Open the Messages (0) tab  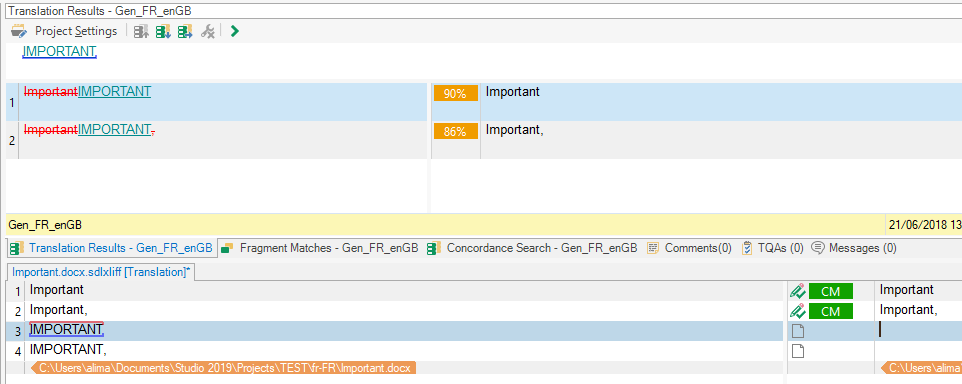point(853,248)
